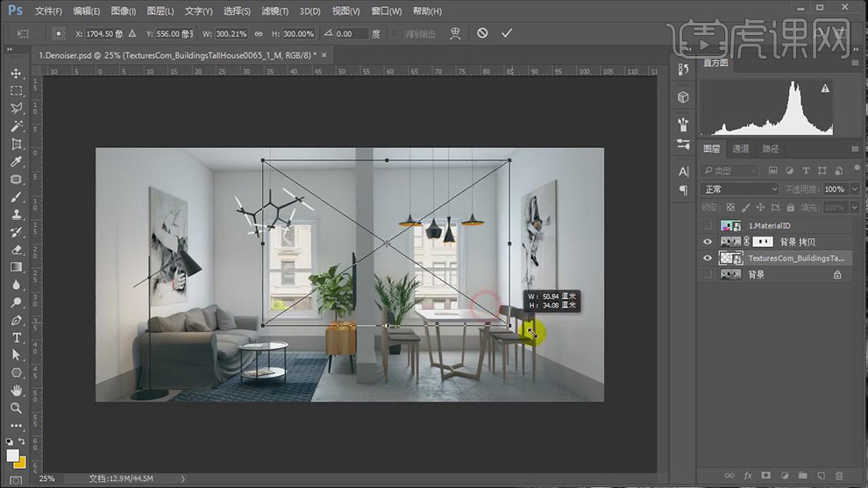Click the foreground color swatch
The image size is (868, 488).
(12, 456)
